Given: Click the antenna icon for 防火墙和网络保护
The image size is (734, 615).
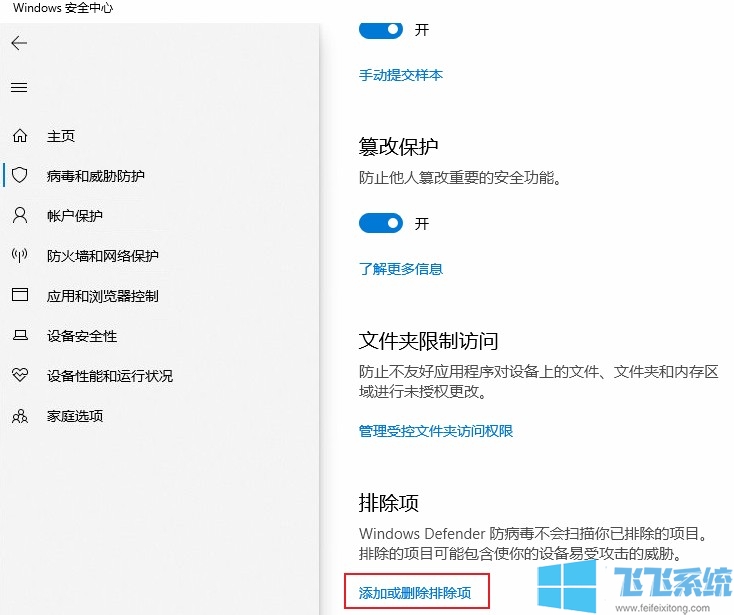Looking at the screenshot, I should (20, 256).
